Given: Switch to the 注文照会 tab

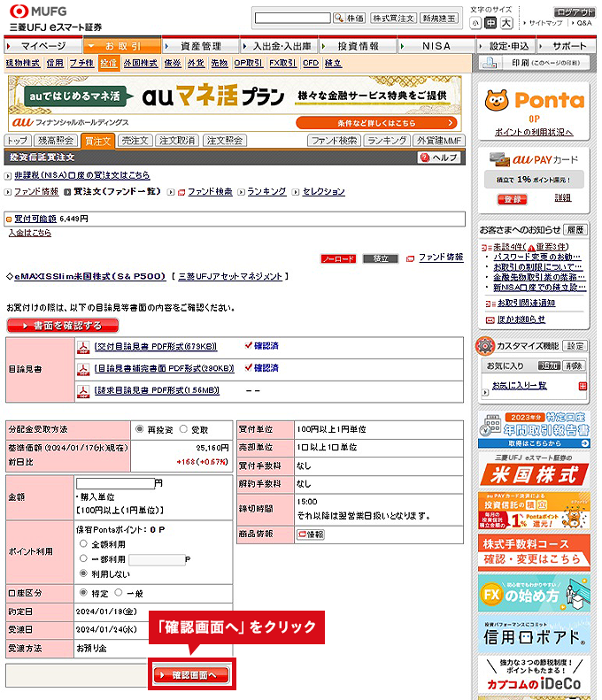Looking at the screenshot, I should click(225, 141).
